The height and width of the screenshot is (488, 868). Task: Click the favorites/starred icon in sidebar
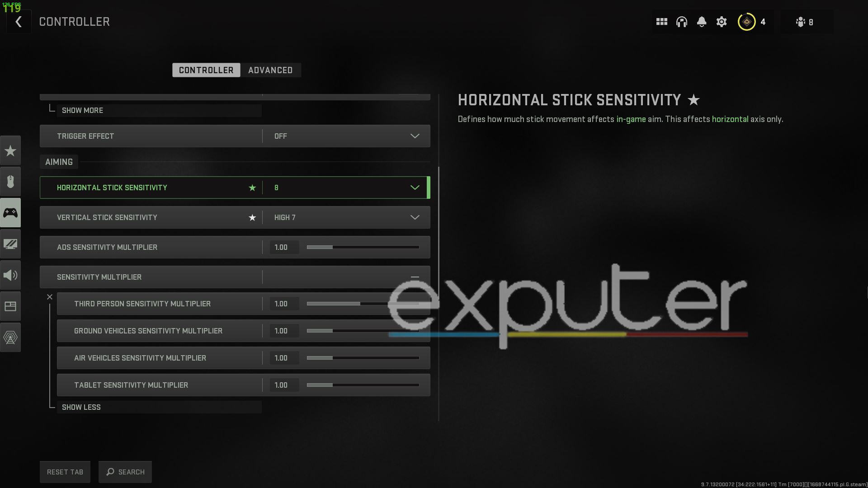(10, 151)
